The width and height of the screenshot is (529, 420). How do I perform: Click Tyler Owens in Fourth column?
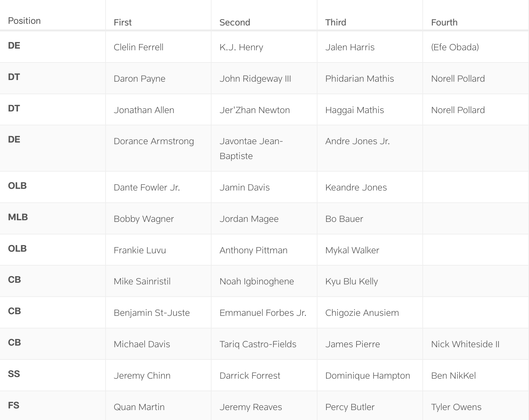click(456, 407)
